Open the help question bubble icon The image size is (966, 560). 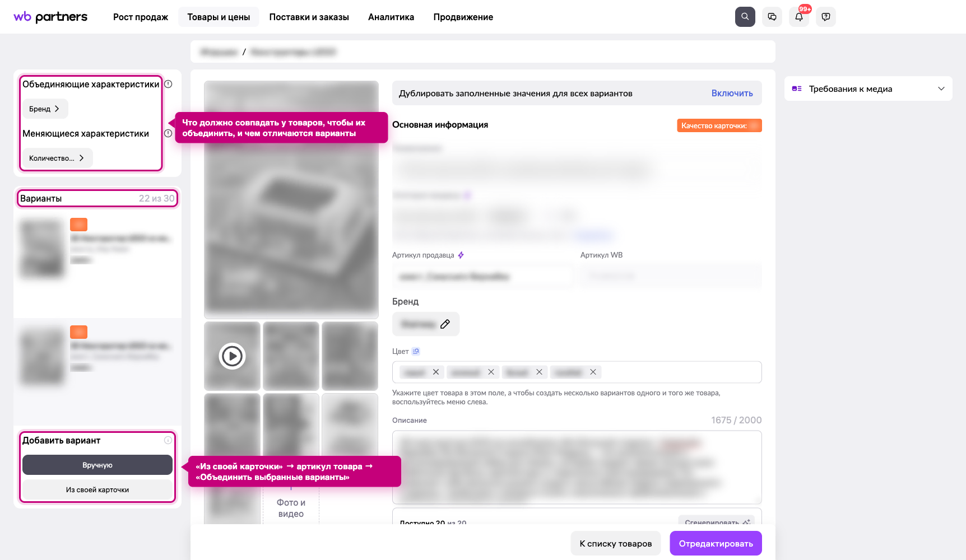pos(826,17)
